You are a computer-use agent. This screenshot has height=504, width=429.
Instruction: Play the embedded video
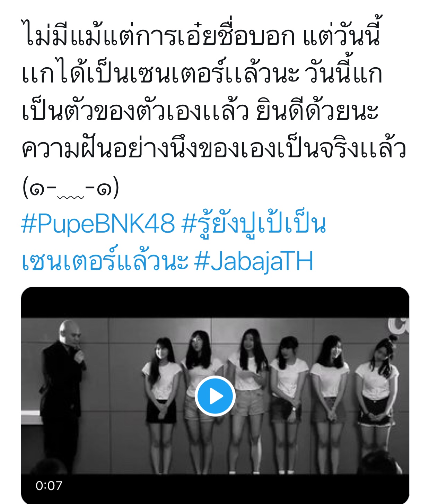tap(215, 396)
